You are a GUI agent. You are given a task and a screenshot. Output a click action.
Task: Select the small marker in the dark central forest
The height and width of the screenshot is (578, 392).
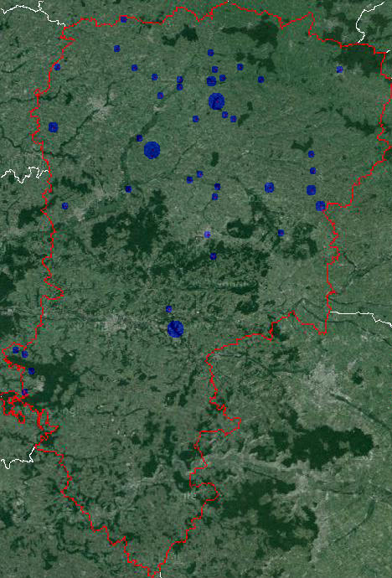click(x=213, y=256)
